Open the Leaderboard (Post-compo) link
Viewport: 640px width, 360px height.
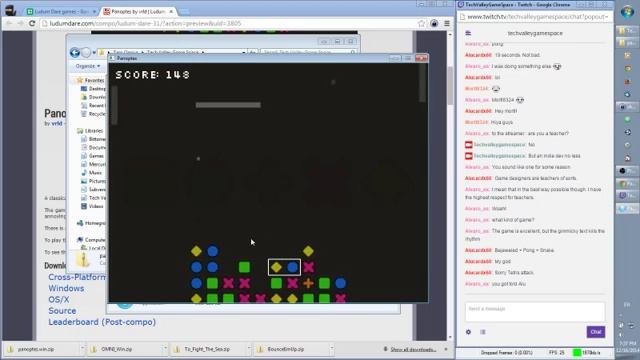pyautogui.click(x=102, y=322)
